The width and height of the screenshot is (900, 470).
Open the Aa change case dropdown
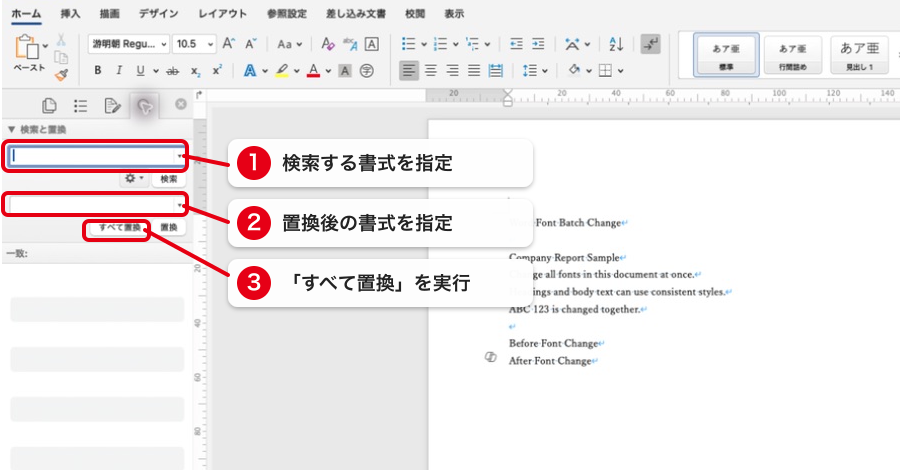coord(289,44)
